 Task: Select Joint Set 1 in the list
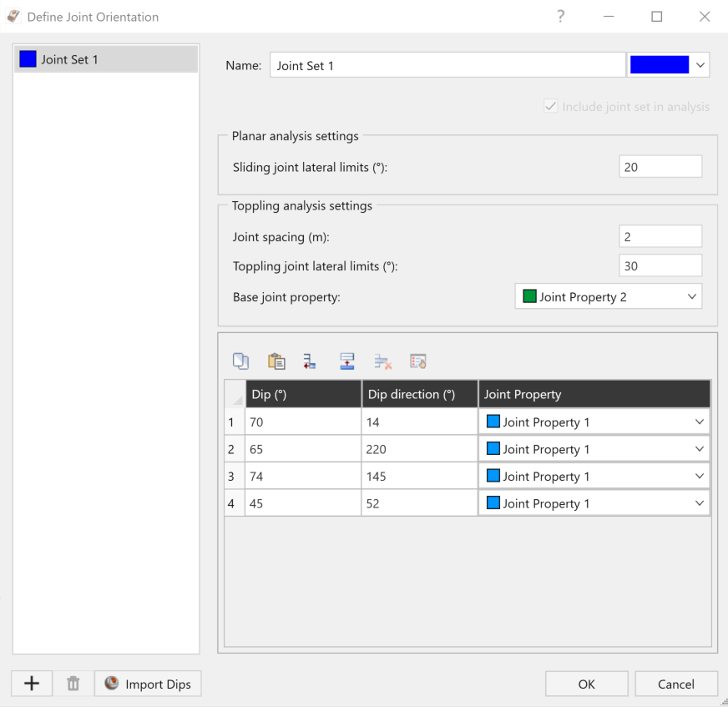[x=106, y=59]
